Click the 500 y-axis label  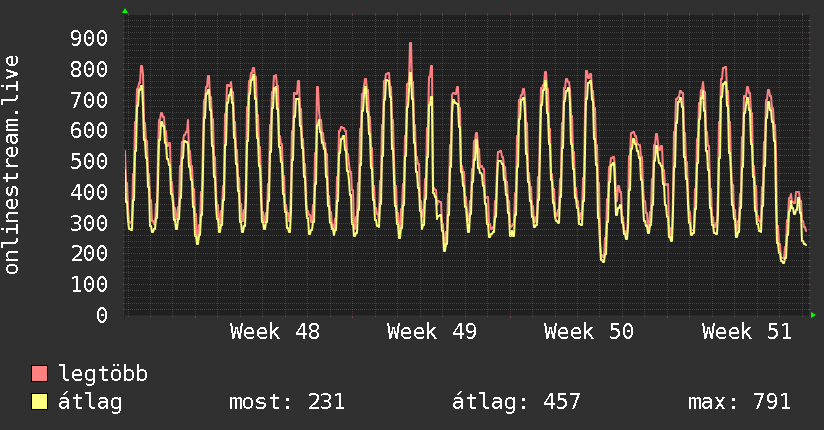pyautogui.click(x=89, y=161)
